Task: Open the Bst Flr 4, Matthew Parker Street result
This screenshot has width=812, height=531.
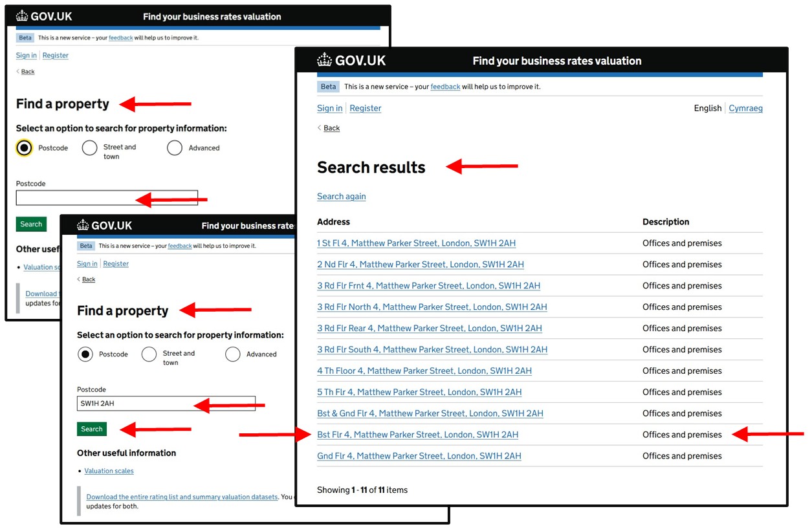Action: (x=417, y=435)
